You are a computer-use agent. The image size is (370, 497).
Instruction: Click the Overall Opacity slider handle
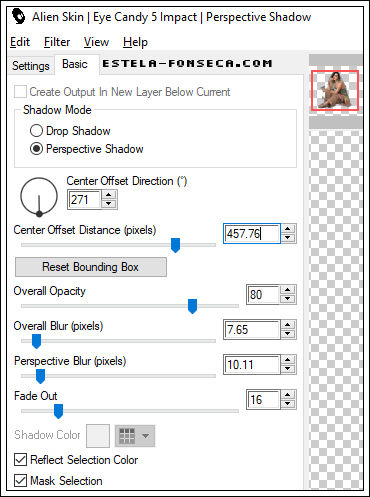coord(192,306)
